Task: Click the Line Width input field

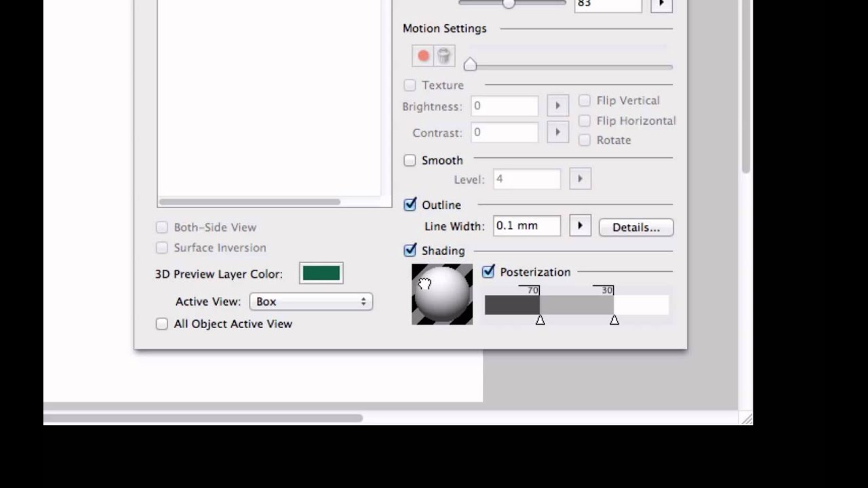Action: click(527, 226)
